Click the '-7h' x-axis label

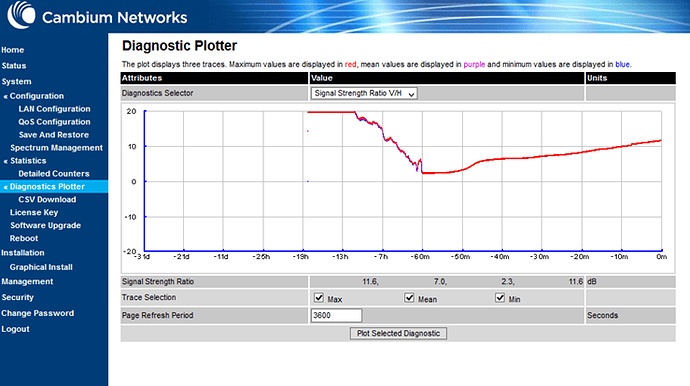click(x=381, y=257)
